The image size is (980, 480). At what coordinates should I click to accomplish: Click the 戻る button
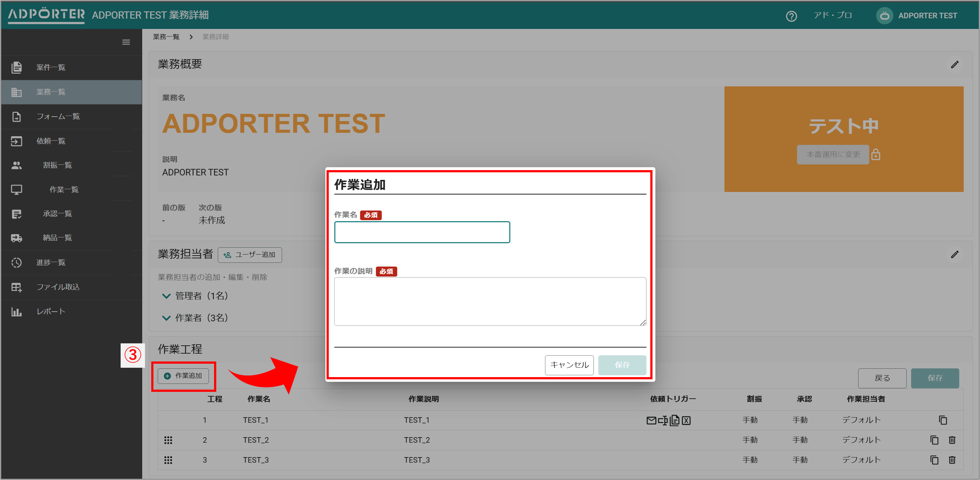(x=882, y=378)
